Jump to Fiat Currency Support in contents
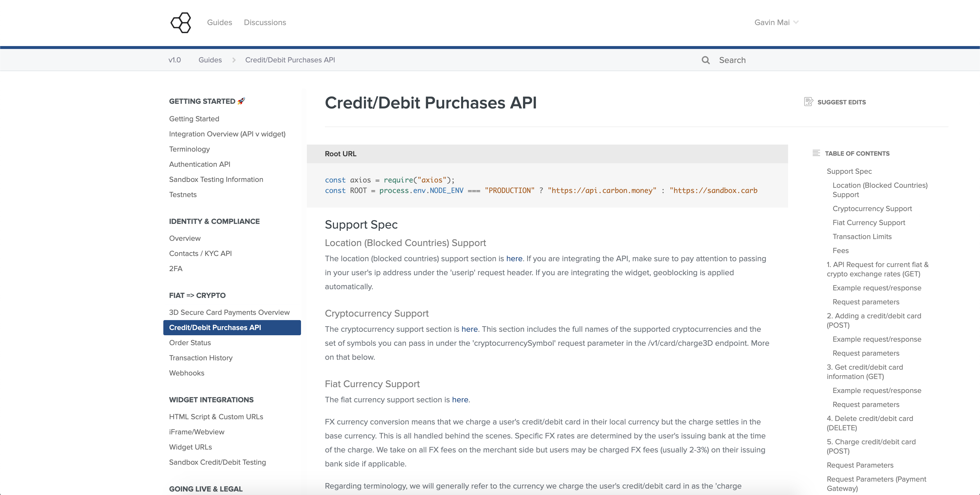Viewport: 980px width, 495px height. pos(869,222)
